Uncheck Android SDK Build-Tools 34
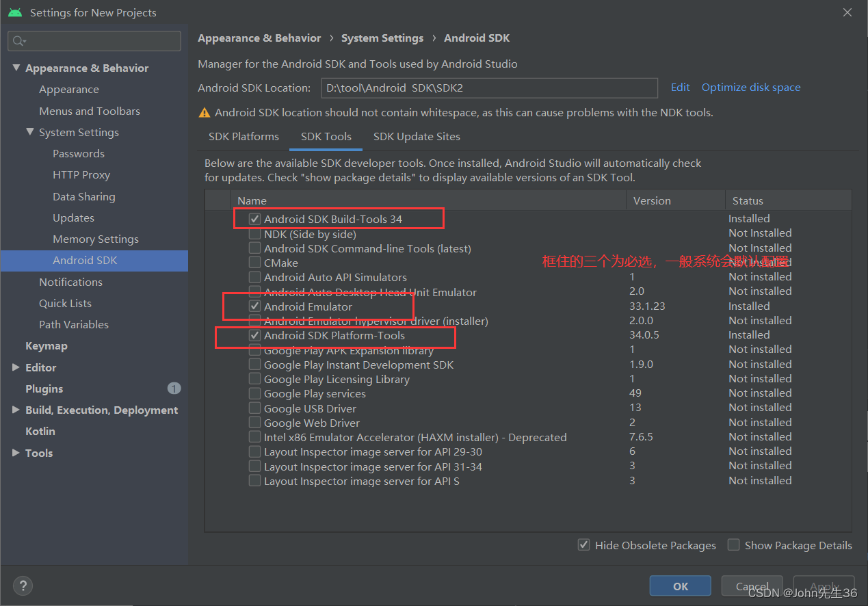Screen dimensions: 868x606 tap(254, 219)
